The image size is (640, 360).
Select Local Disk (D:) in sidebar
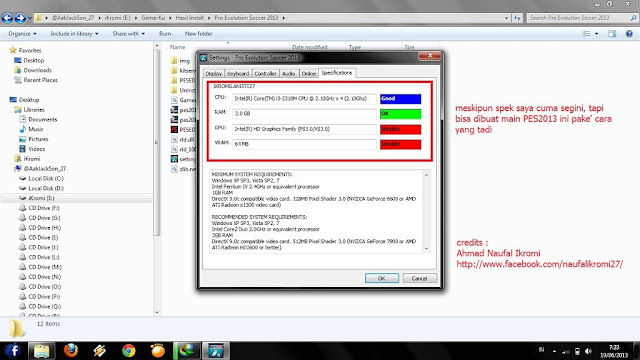[x=46, y=189]
